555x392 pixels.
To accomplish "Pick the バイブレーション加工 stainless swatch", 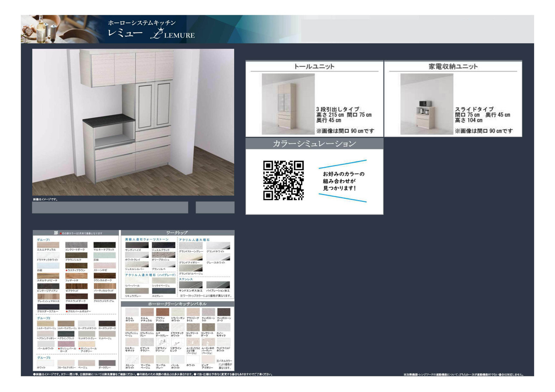I will click(218, 285).
